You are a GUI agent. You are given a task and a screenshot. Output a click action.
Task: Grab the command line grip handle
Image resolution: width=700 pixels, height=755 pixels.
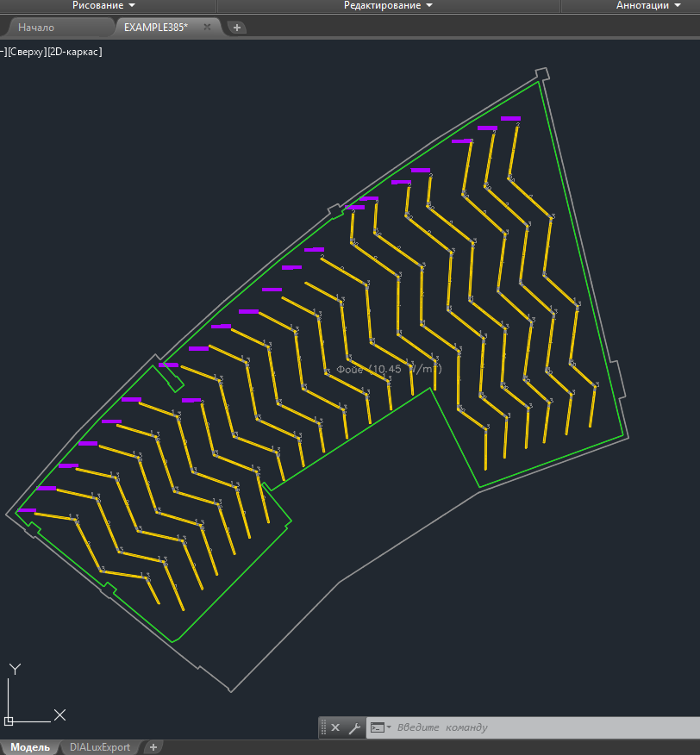tap(324, 727)
